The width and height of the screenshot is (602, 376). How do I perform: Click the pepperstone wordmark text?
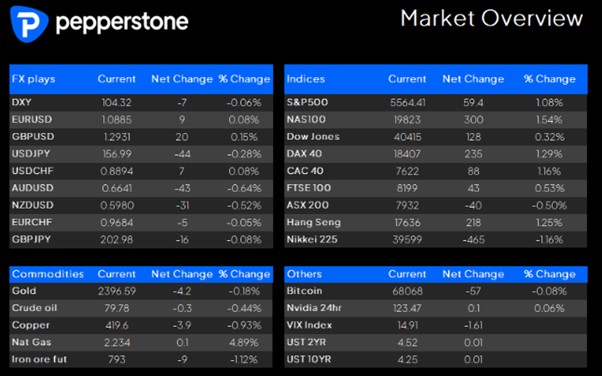122,22
